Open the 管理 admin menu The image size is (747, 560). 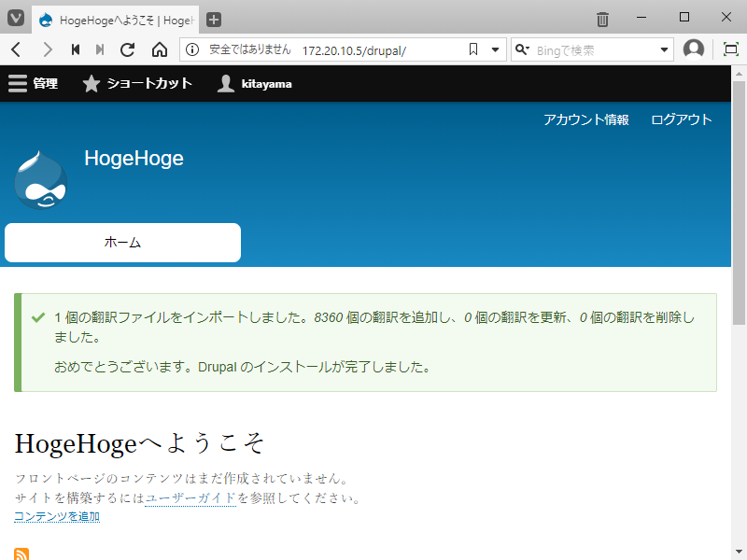pos(34,83)
